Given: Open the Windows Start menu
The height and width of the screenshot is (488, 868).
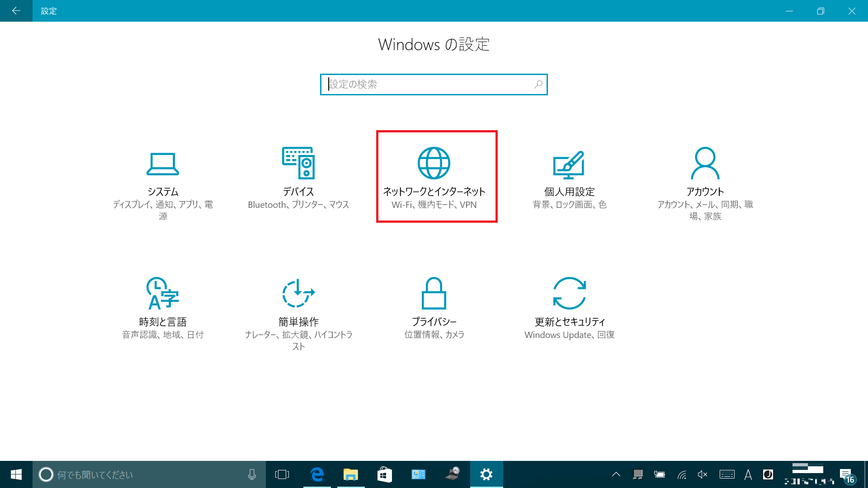Looking at the screenshot, I should point(16,474).
